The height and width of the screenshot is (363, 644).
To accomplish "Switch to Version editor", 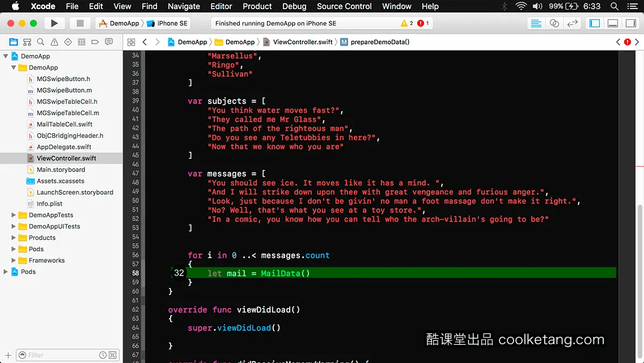I will coord(572,23).
